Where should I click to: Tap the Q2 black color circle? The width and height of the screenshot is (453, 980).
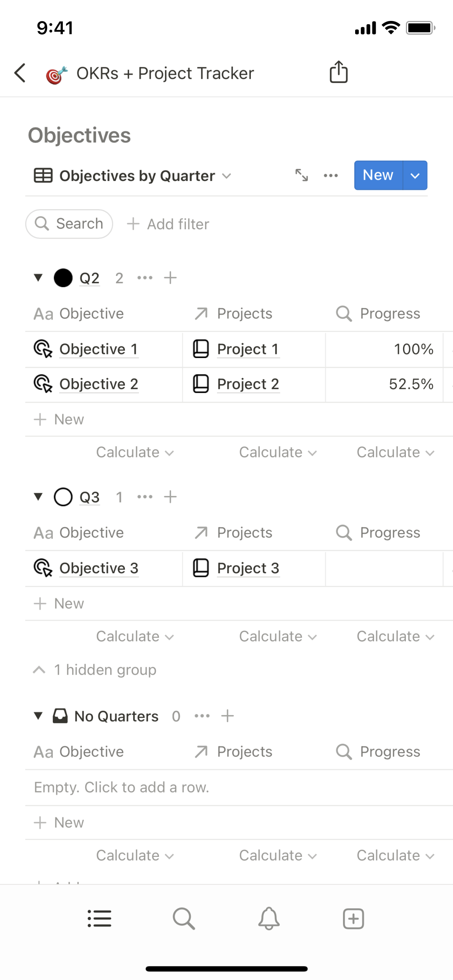click(63, 278)
